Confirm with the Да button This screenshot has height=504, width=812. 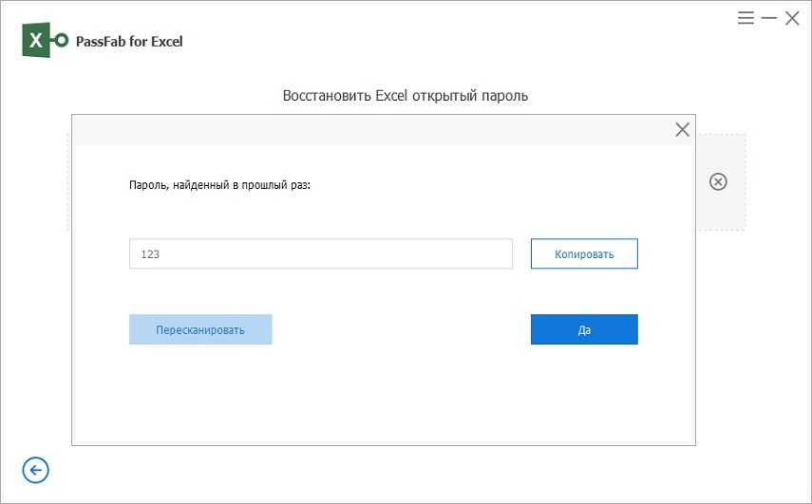(x=584, y=329)
